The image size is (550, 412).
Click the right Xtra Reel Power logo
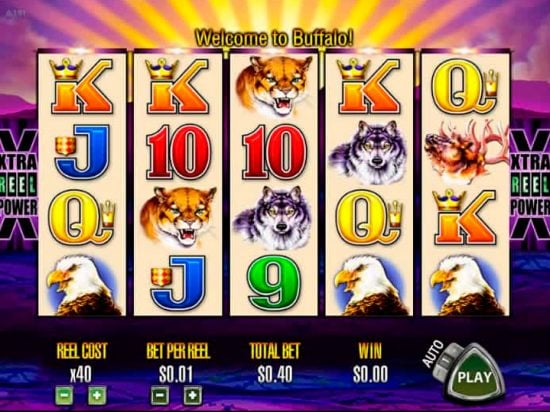tap(530, 184)
